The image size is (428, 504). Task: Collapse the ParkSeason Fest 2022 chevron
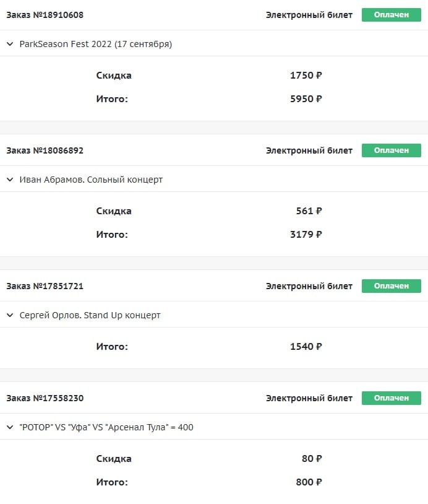(x=10, y=44)
